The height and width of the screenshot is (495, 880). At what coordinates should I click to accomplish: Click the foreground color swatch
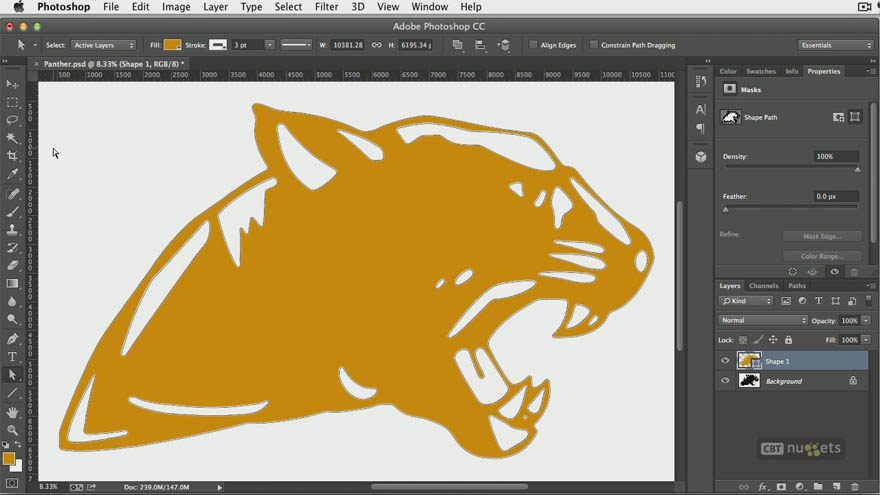point(8,459)
